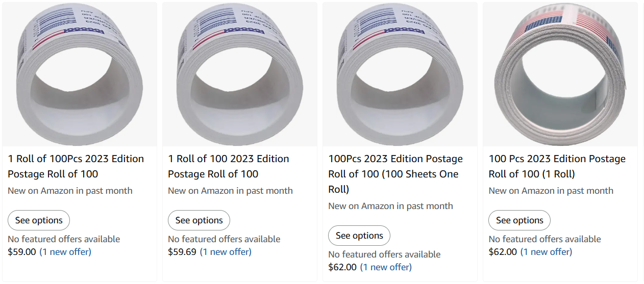View the '100 Sheets One Roll' product image

(x=400, y=74)
